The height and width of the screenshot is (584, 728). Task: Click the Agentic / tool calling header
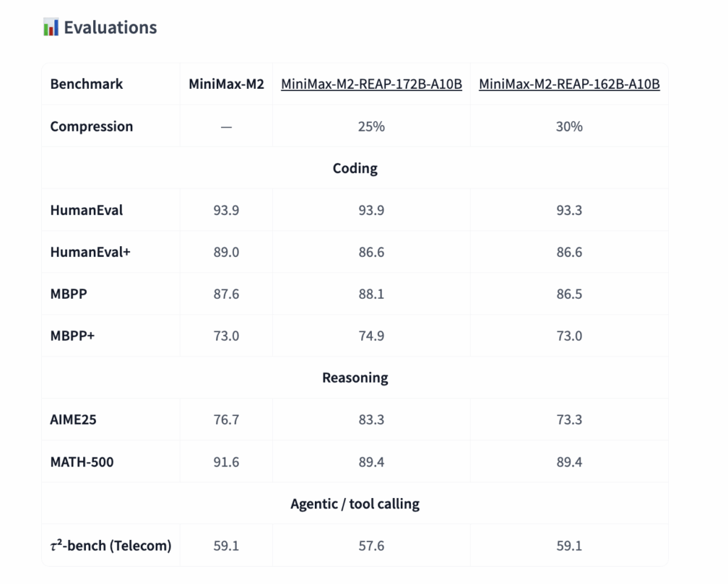[x=355, y=504]
